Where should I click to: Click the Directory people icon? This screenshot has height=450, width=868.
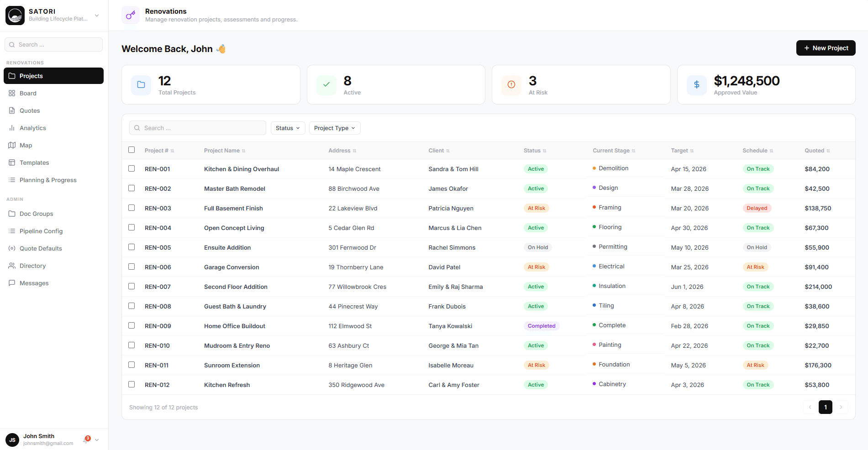point(12,266)
